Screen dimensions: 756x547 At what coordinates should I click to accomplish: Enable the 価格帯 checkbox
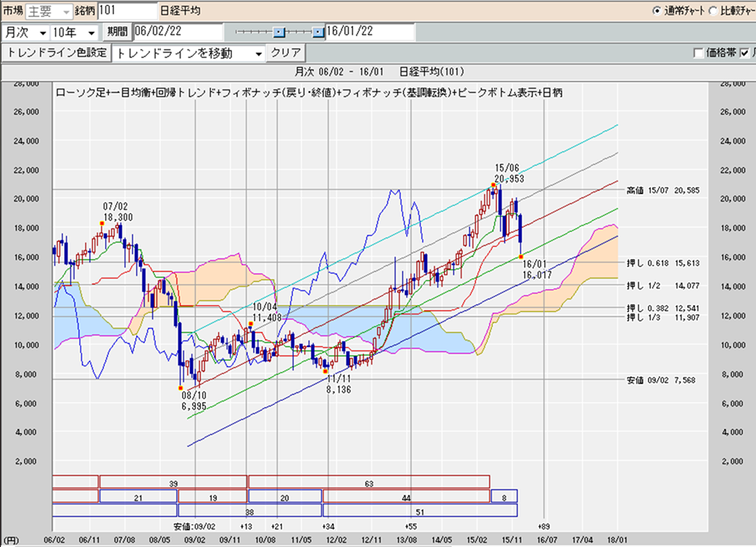698,53
